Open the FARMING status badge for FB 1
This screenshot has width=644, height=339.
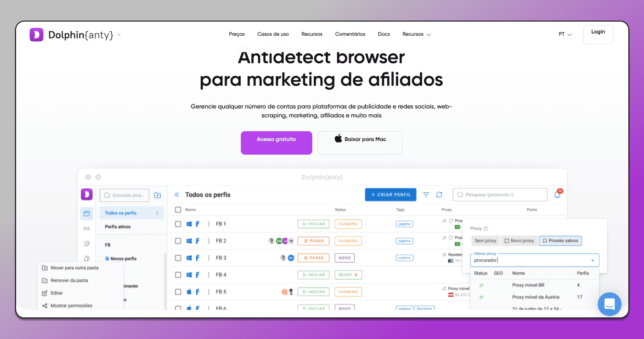[x=348, y=224]
